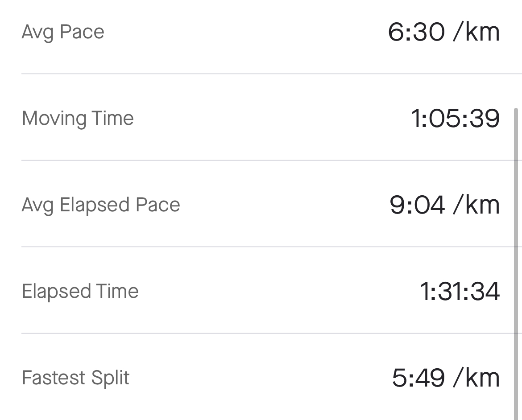
Task: Select the 5:49 fastest split number
Action: click(x=418, y=378)
